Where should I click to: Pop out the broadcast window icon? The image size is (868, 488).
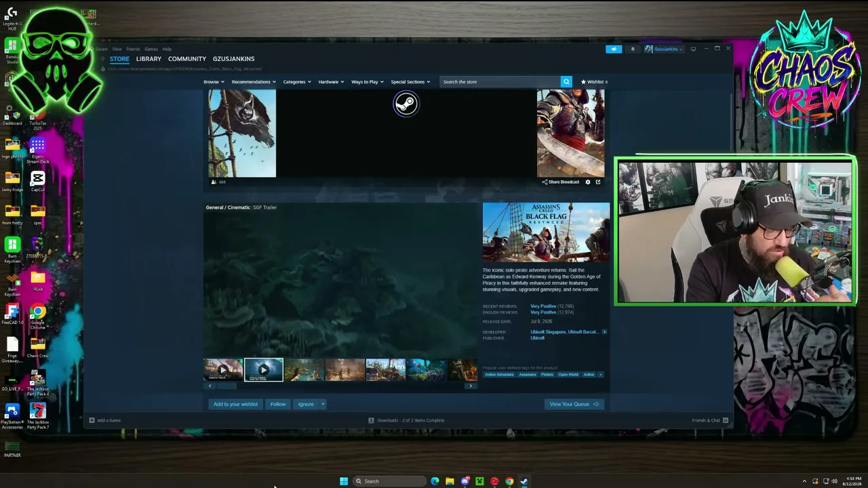click(597, 182)
